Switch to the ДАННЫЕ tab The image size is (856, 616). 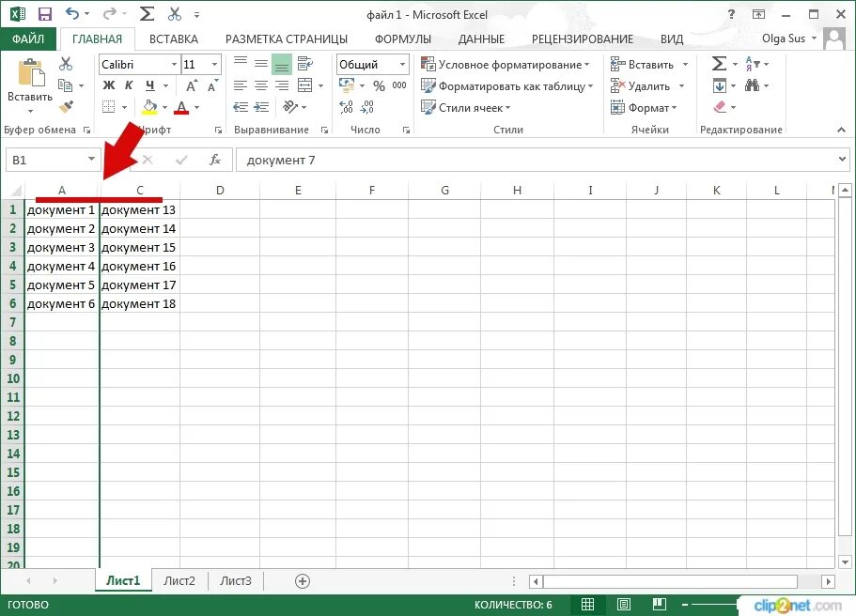(x=481, y=39)
